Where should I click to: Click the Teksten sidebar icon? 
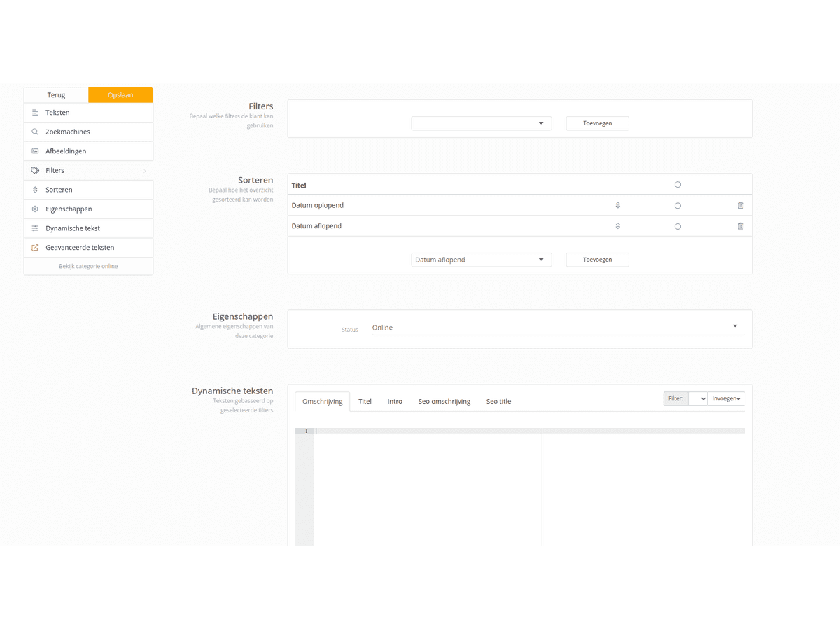(x=35, y=113)
